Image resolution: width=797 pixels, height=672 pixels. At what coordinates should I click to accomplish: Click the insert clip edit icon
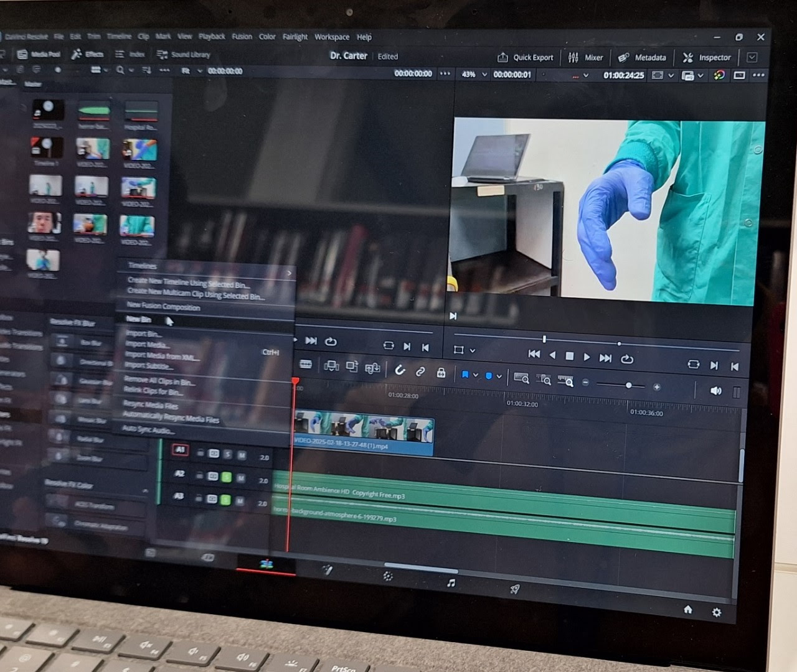332,366
